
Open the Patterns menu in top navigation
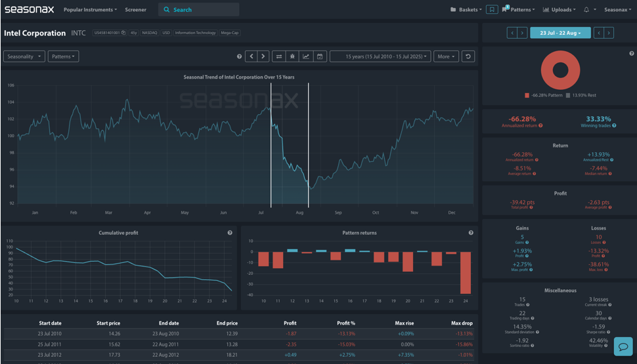519,10
